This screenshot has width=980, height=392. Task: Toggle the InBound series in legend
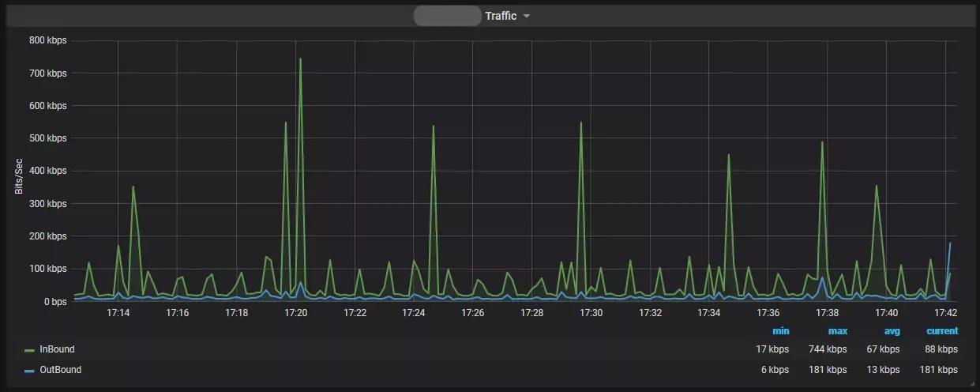tap(57, 349)
